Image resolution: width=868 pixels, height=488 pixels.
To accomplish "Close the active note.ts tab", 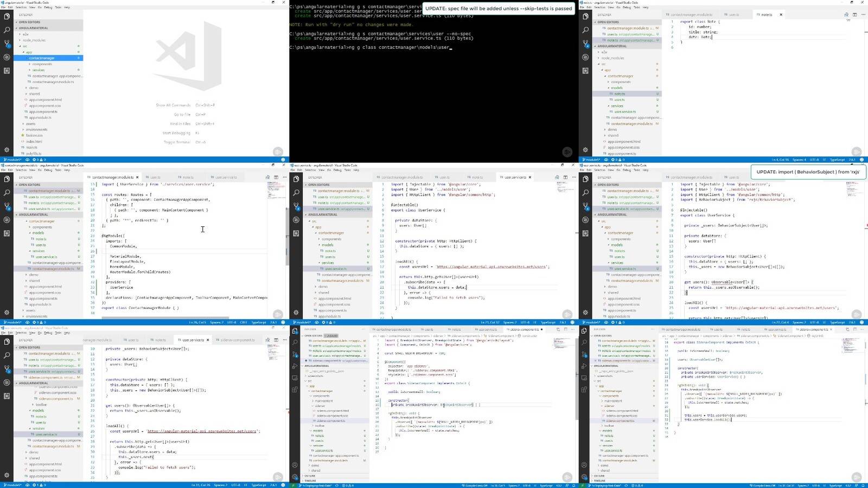I will [781, 15].
